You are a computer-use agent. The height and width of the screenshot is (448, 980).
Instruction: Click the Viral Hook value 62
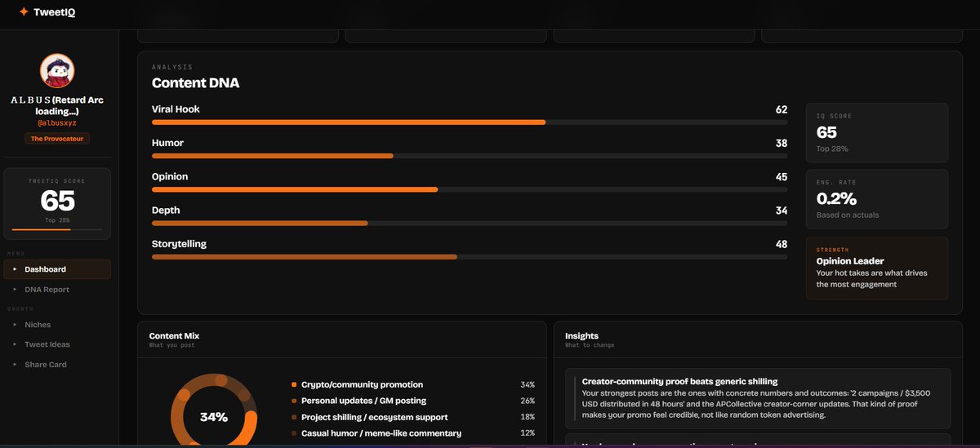pyautogui.click(x=782, y=109)
